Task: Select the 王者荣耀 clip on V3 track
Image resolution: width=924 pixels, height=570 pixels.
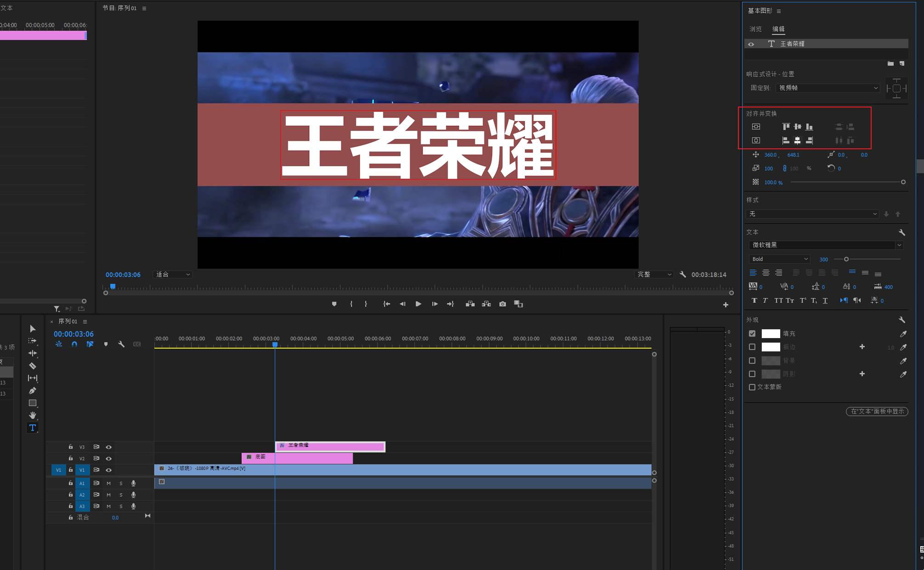Action: (330, 446)
